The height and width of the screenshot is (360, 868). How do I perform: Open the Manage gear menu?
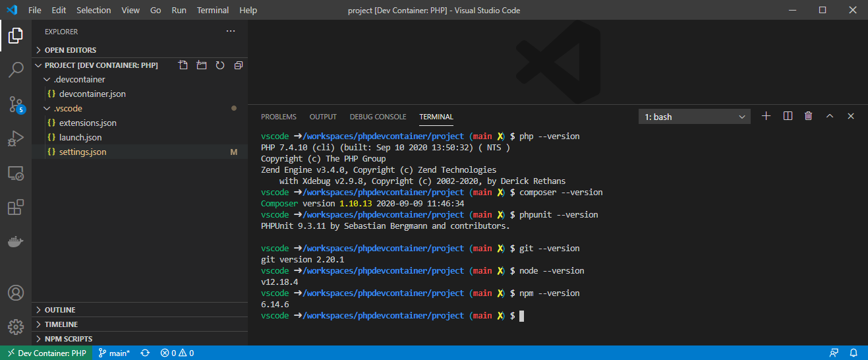coord(16,326)
